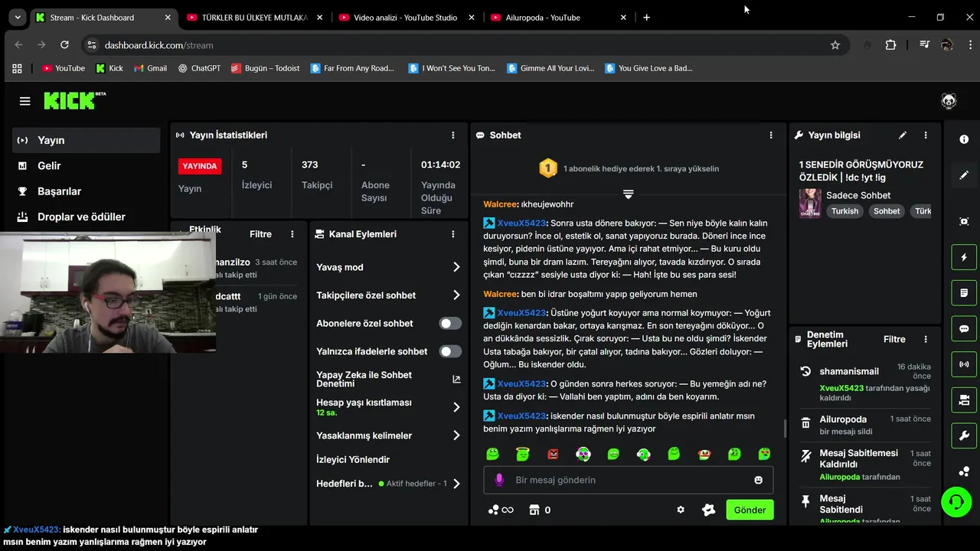
Task: Bookmark this page with the star icon
Action: click(835, 45)
